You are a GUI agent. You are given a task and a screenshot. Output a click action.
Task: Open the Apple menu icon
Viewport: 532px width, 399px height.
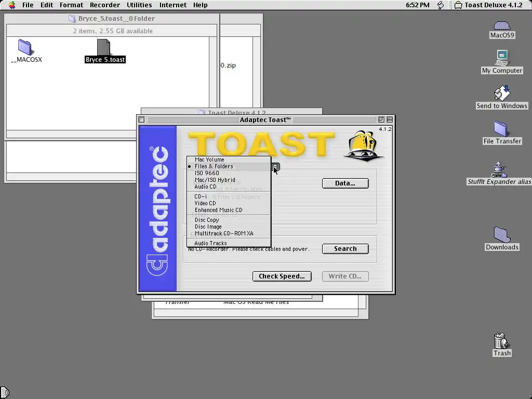pyautogui.click(x=12, y=5)
